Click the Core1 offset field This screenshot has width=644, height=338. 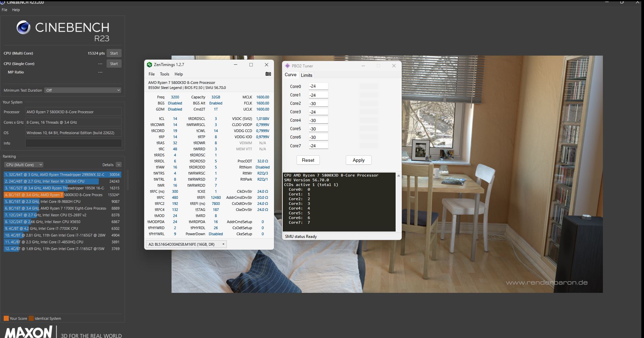click(x=318, y=95)
